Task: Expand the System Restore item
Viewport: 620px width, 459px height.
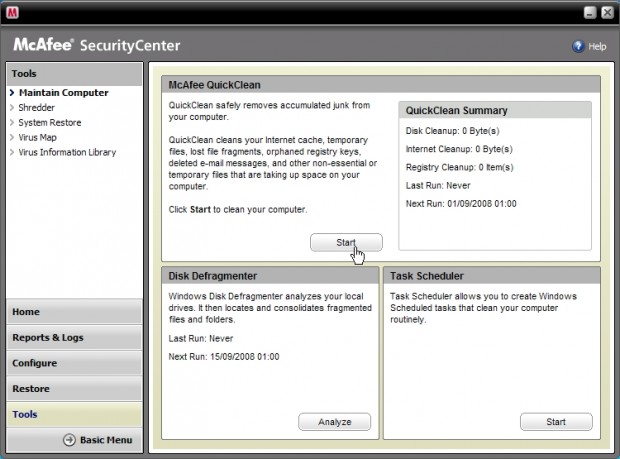Action: click(x=49, y=123)
